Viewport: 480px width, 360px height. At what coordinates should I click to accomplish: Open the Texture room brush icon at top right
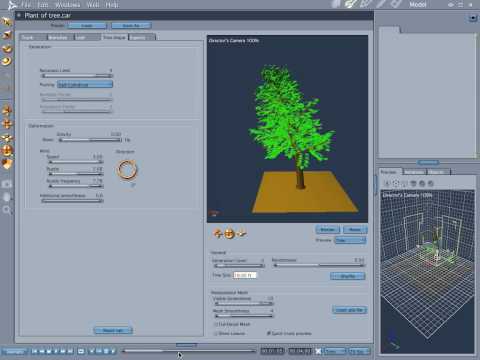pyautogui.click(x=381, y=4)
